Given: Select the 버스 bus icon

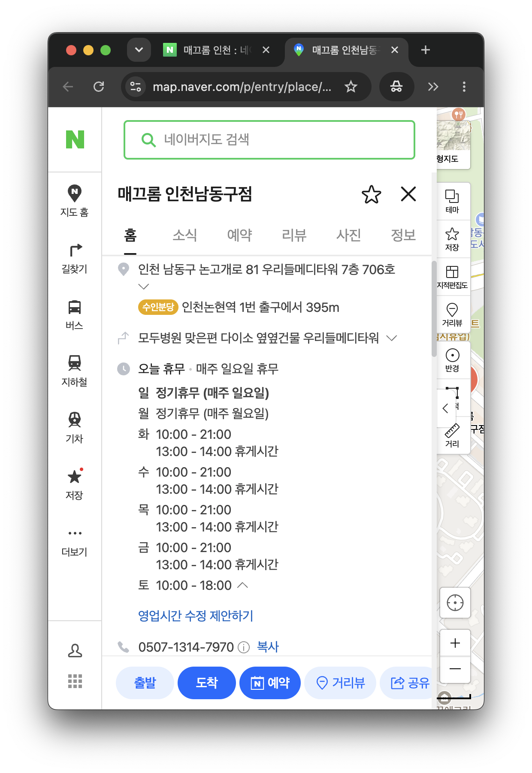Looking at the screenshot, I should [75, 315].
